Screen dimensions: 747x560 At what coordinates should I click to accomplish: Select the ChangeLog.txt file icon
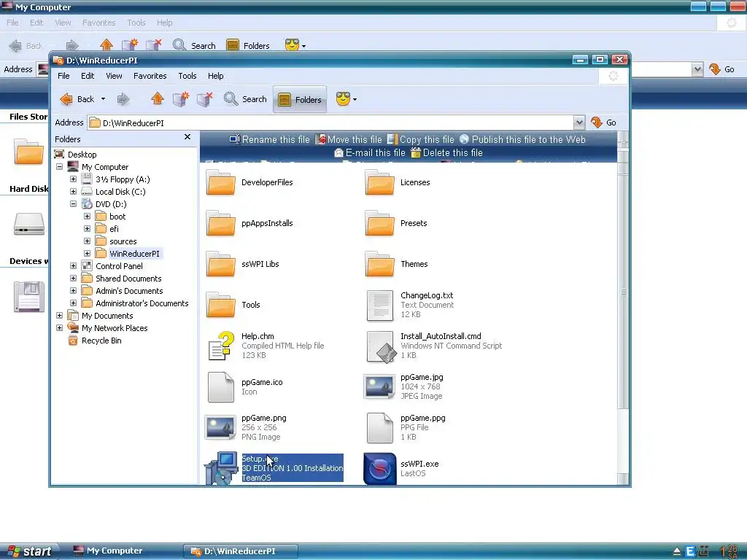pyautogui.click(x=379, y=306)
